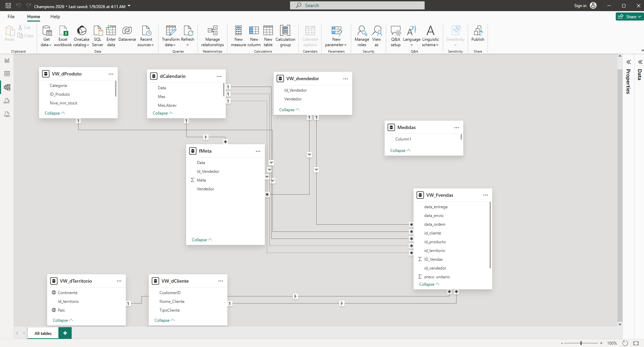This screenshot has width=644, height=347.
Task: Click the Search box in title bar
Action: pos(357,5)
